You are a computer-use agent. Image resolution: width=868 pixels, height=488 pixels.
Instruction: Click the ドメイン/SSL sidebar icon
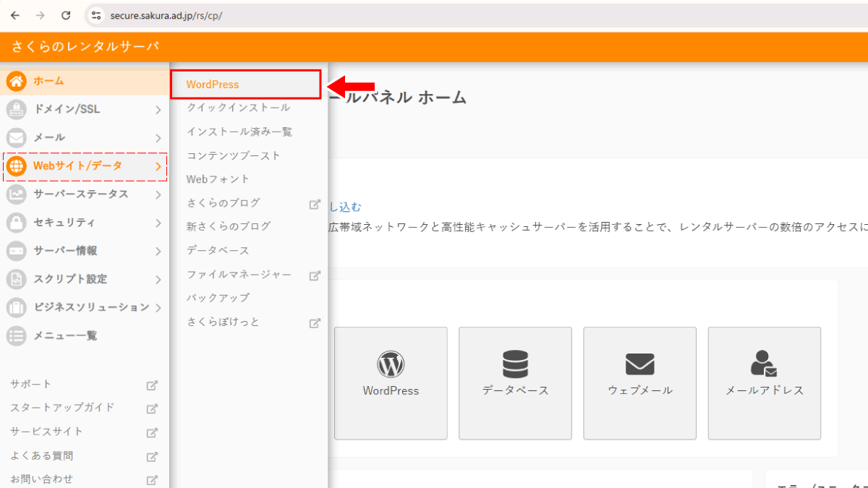tap(17, 109)
